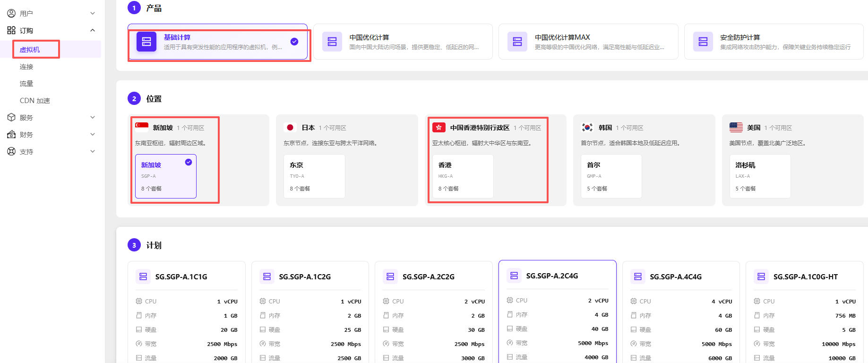Click the 服务 cube icon in sidebar
868x363 pixels.
click(11, 117)
